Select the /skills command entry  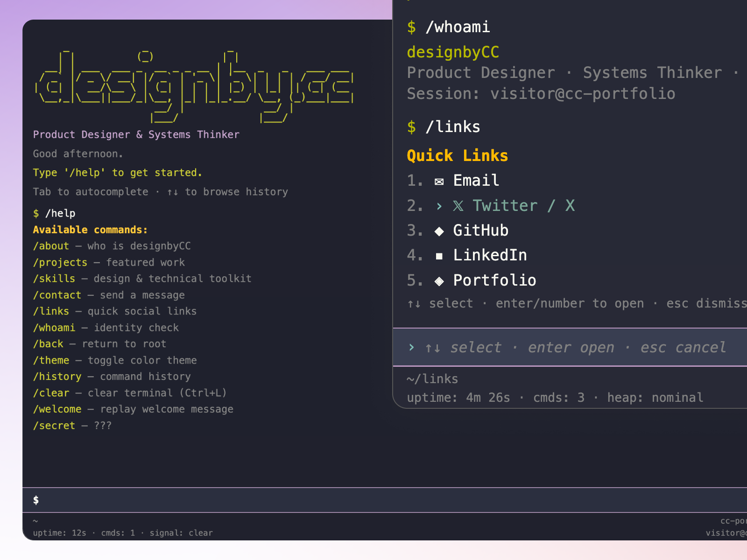pos(54,279)
